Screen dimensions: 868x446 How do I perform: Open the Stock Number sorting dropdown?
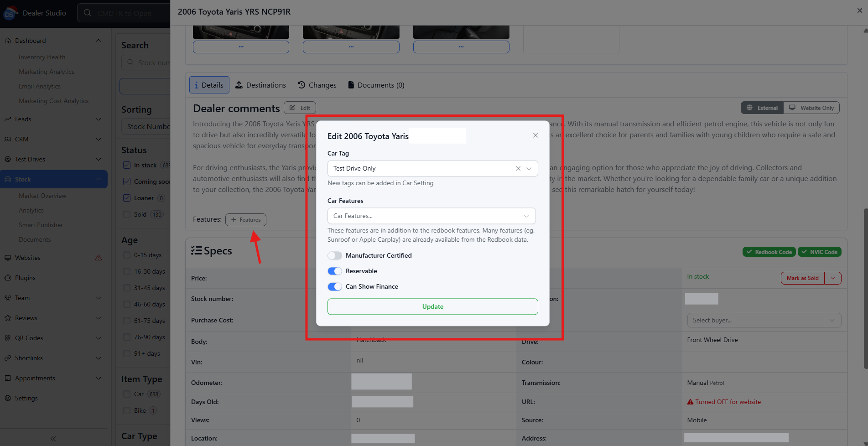pos(146,126)
